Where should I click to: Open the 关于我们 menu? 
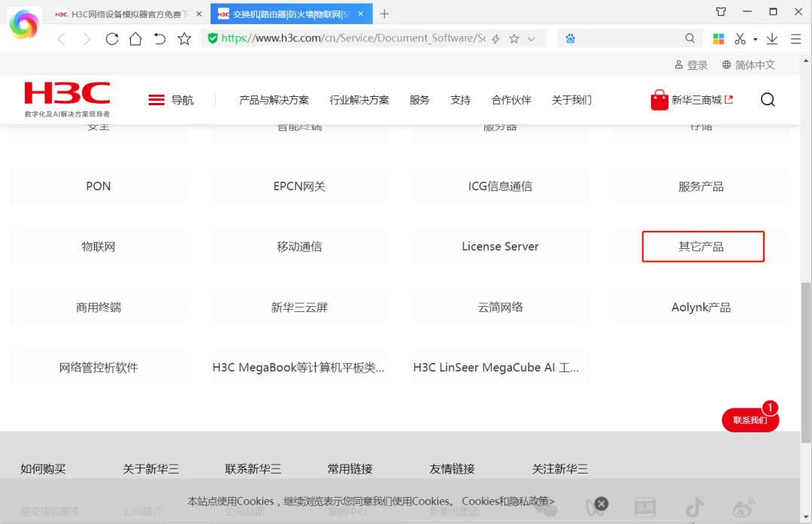click(571, 100)
